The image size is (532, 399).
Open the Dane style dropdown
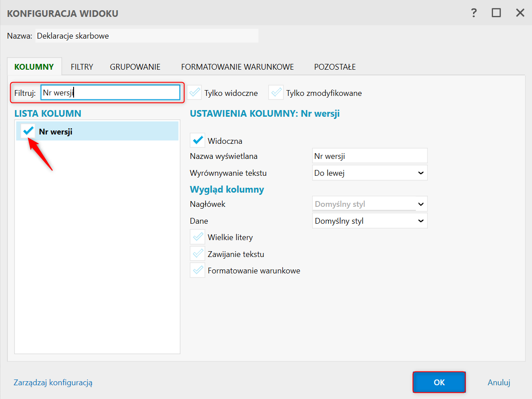coord(370,221)
